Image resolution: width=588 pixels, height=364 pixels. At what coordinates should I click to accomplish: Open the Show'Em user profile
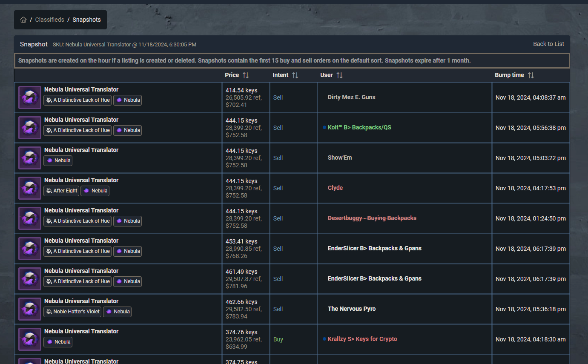[x=340, y=158]
